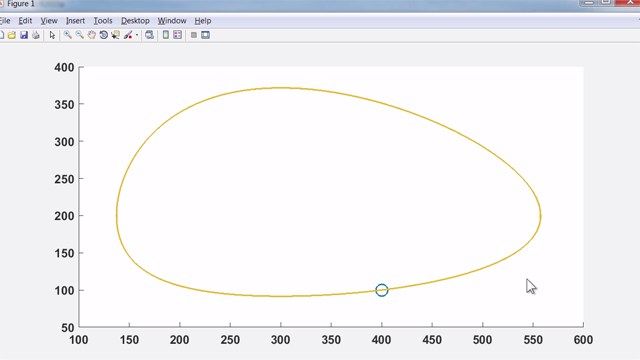Open the Tools menu
The image size is (640, 360).
(x=103, y=20)
